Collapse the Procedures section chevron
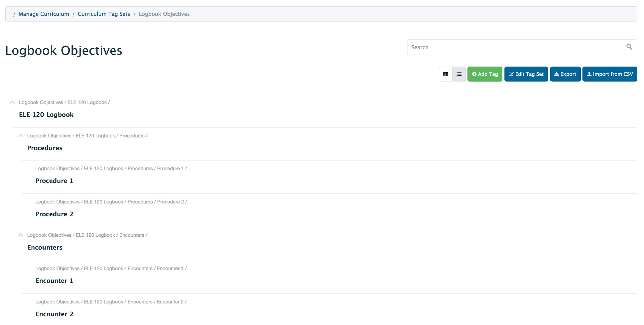The image size is (644, 325). [x=20, y=136]
